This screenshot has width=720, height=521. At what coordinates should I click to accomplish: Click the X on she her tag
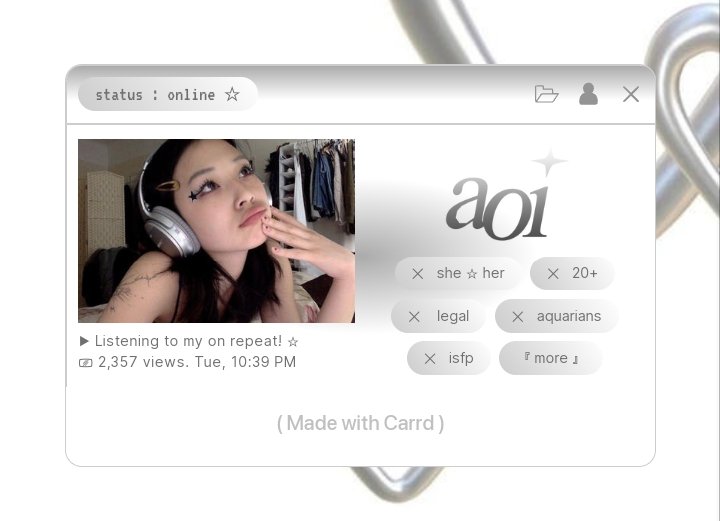417,274
